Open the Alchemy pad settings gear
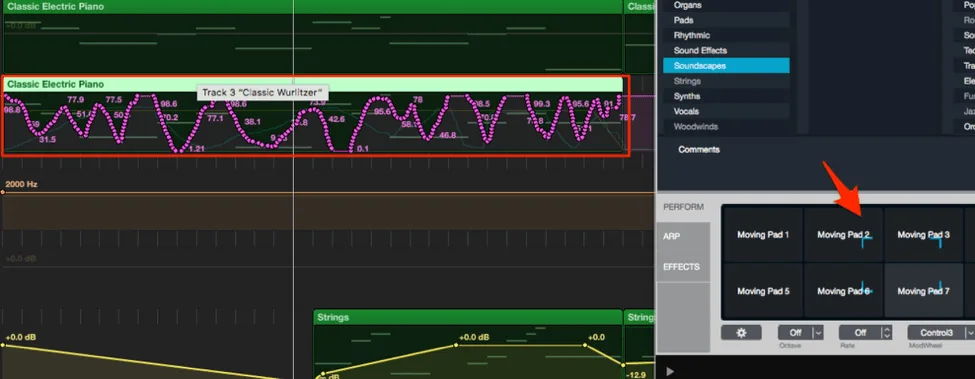Image resolution: width=975 pixels, height=379 pixels. 741,332
